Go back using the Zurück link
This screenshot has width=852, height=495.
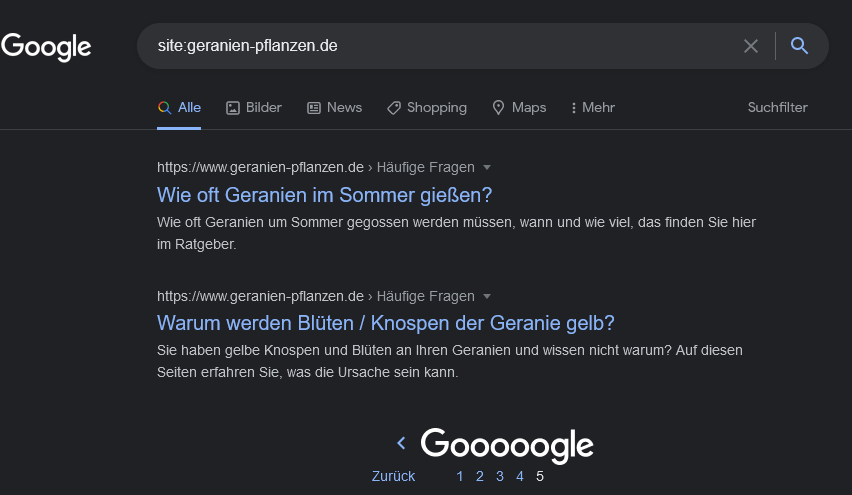tap(393, 476)
